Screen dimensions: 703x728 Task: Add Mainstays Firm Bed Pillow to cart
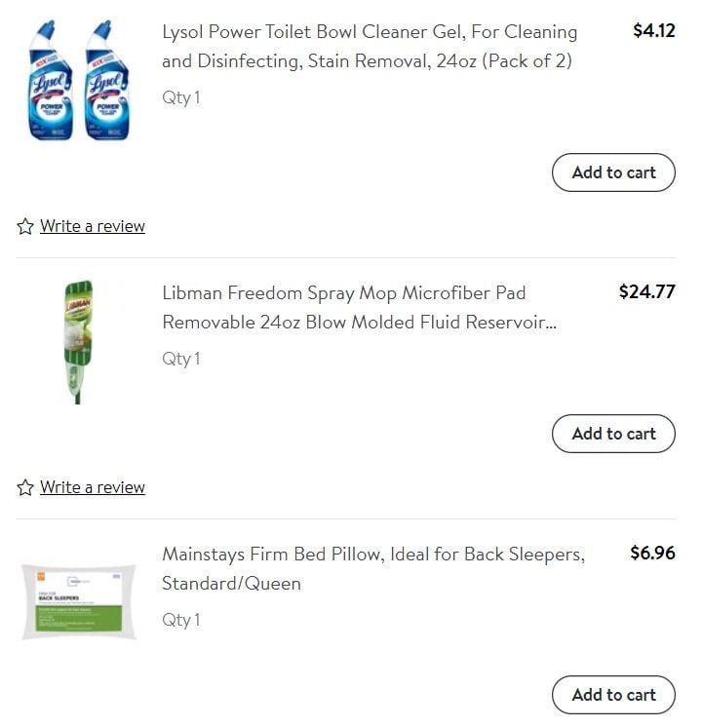tap(613, 695)
